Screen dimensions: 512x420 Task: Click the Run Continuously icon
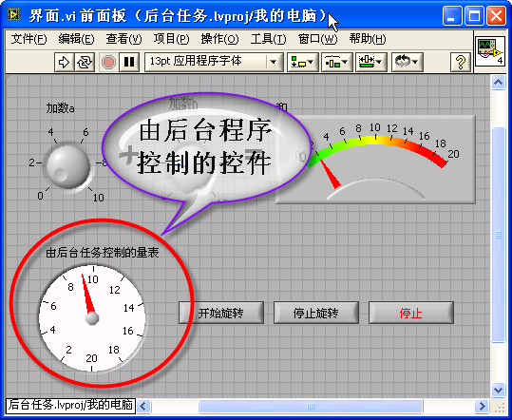(85, 62)
